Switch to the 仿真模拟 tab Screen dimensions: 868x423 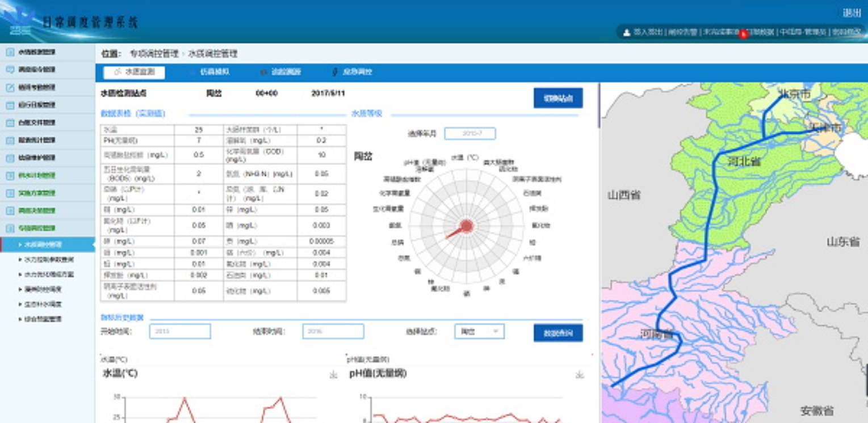[214, 73]
